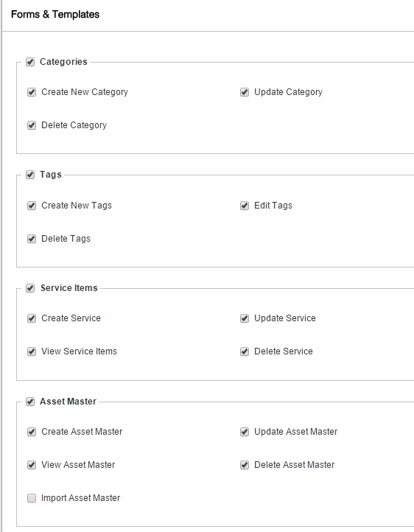Uncheck the Categories group checkbox
The image size is (414, 532).
coord(30,62)
